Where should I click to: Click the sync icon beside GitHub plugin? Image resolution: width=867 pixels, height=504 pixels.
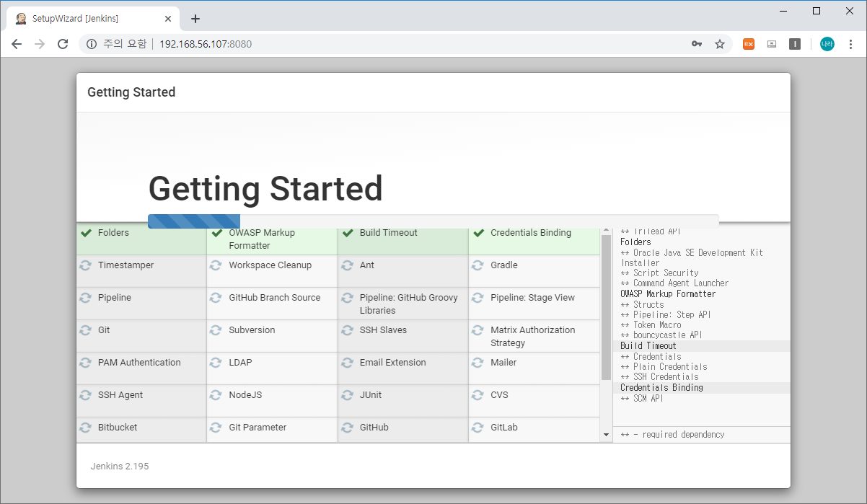(348, 428)
